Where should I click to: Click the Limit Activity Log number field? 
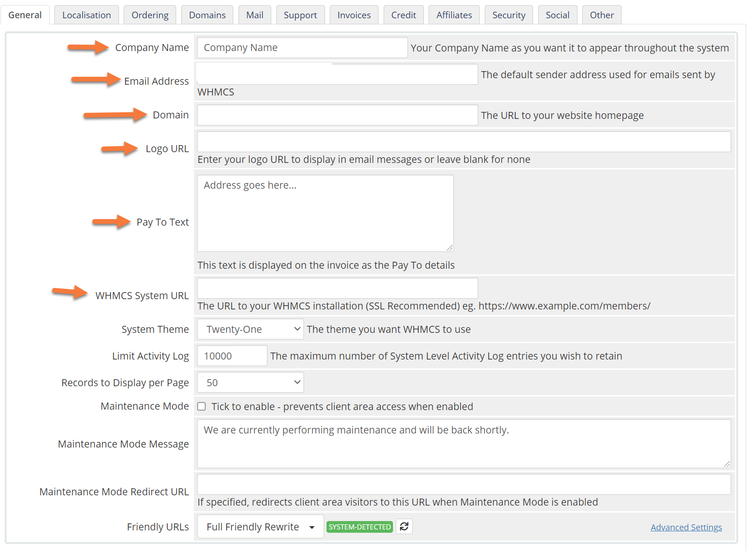(232, 356)
